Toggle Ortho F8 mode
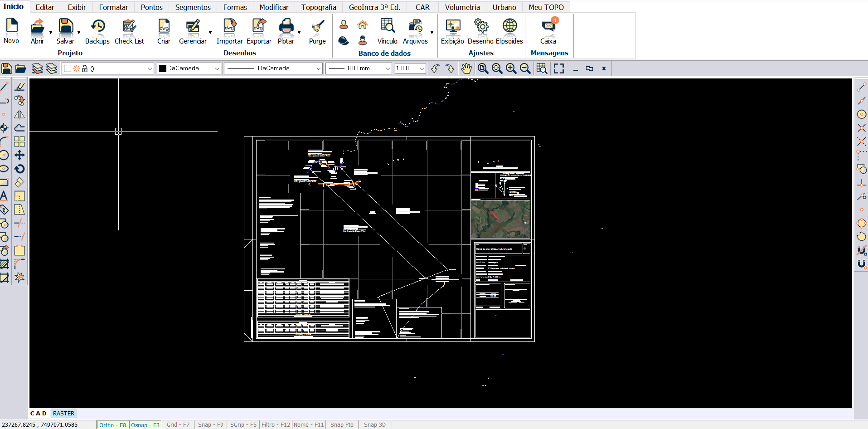The image size is (868, 429). click(x=113, y=425)
